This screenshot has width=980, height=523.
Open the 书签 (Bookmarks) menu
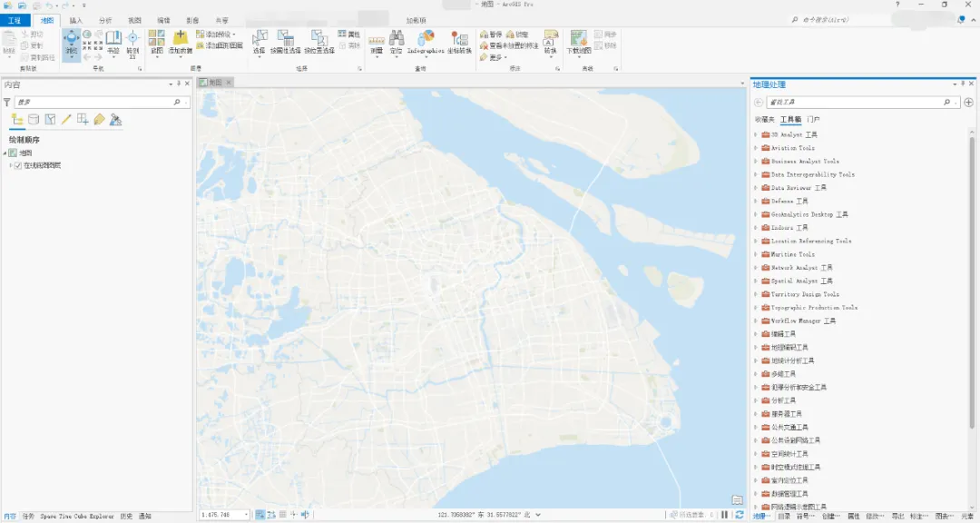[113, 43]
